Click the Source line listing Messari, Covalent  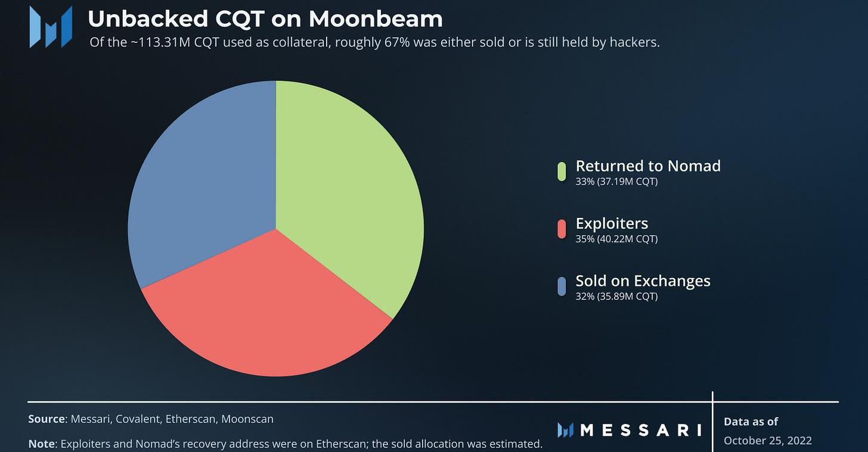pyautogui.click(x=151, y=419)
